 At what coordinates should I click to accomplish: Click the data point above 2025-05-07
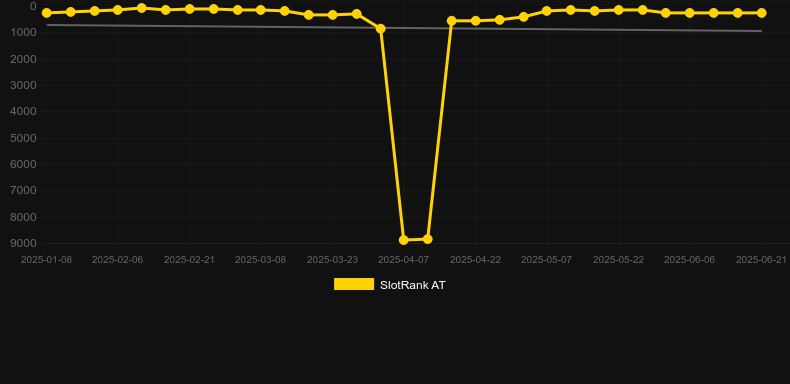[x=547, y=11]
